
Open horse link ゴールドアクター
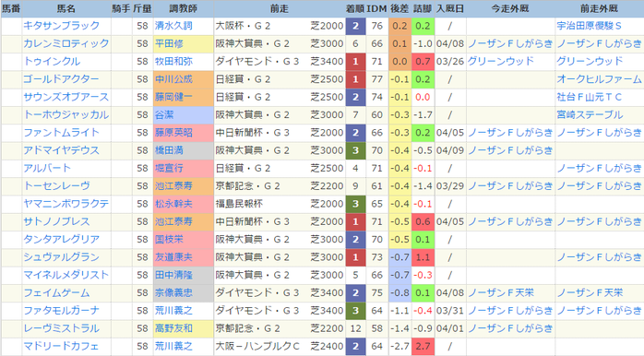61,79
